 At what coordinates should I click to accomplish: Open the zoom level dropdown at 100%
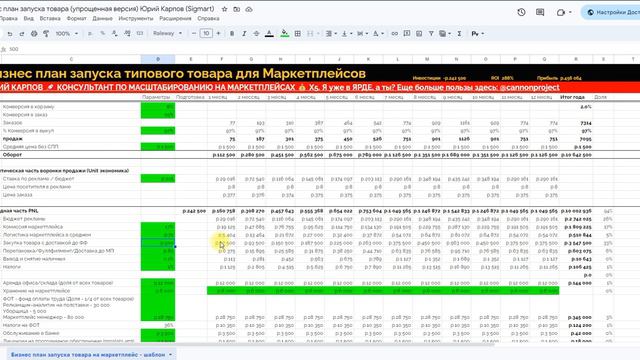[x=67, y=33]
